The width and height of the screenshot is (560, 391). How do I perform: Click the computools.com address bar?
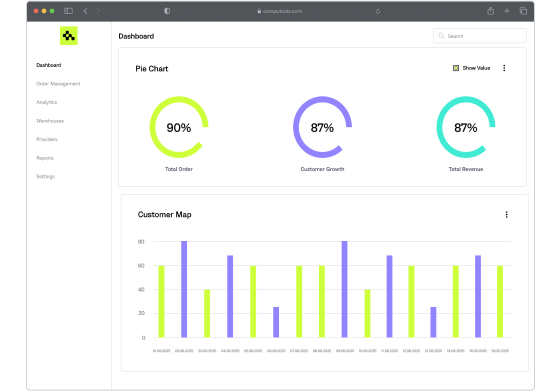(279, 11)
